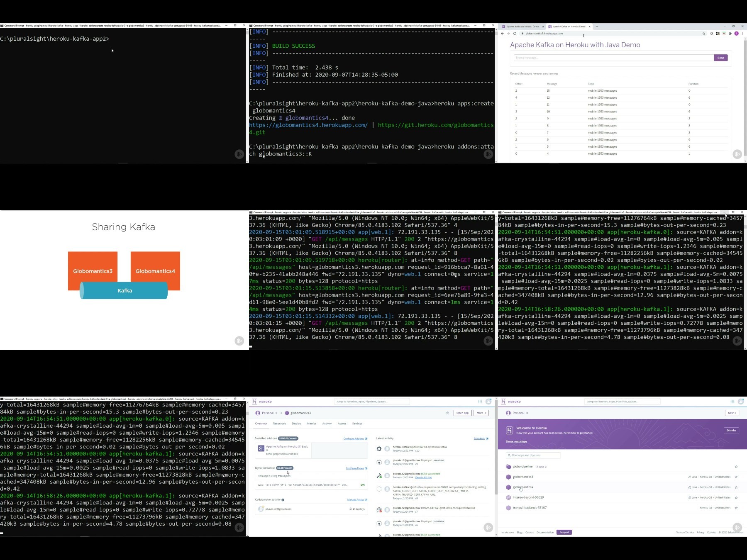Open the Chrome profile avatar

pos(737,34)
